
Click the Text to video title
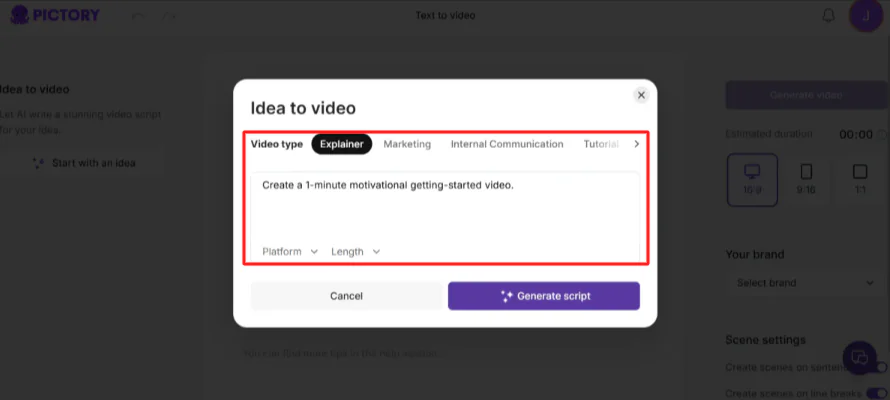(445, 15)
